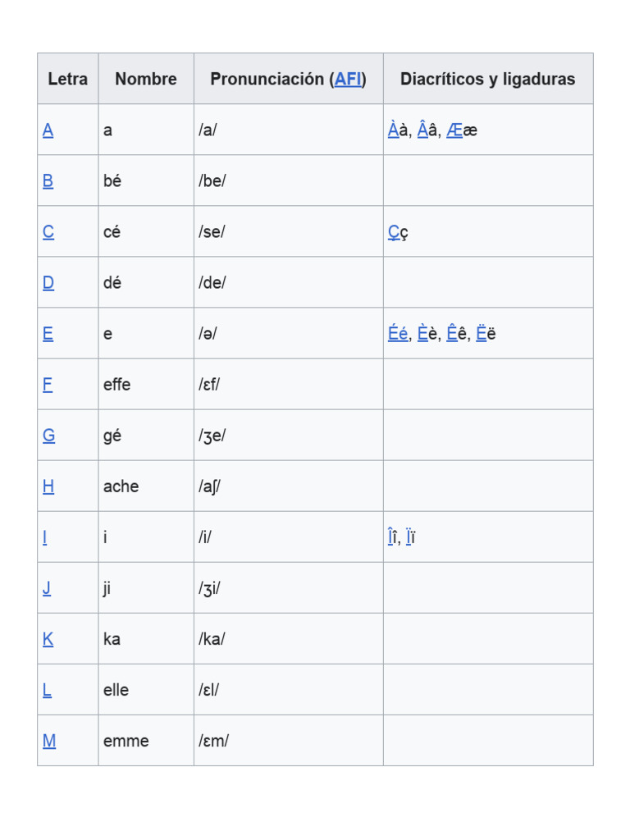Click the Î circumflex link
Image resolution: width=630 pixels, height=840 pixels.
coord(390,537)
